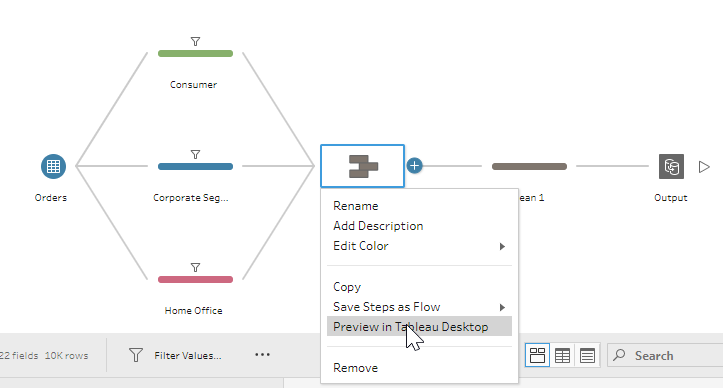The width and height of the screenshot is (723, 388).
Task: Click the filter icon above Corporate Seg step
Action: point(196,155)
